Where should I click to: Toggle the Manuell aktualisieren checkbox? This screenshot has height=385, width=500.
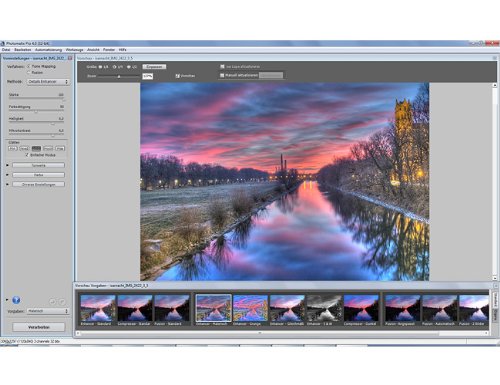222,75
